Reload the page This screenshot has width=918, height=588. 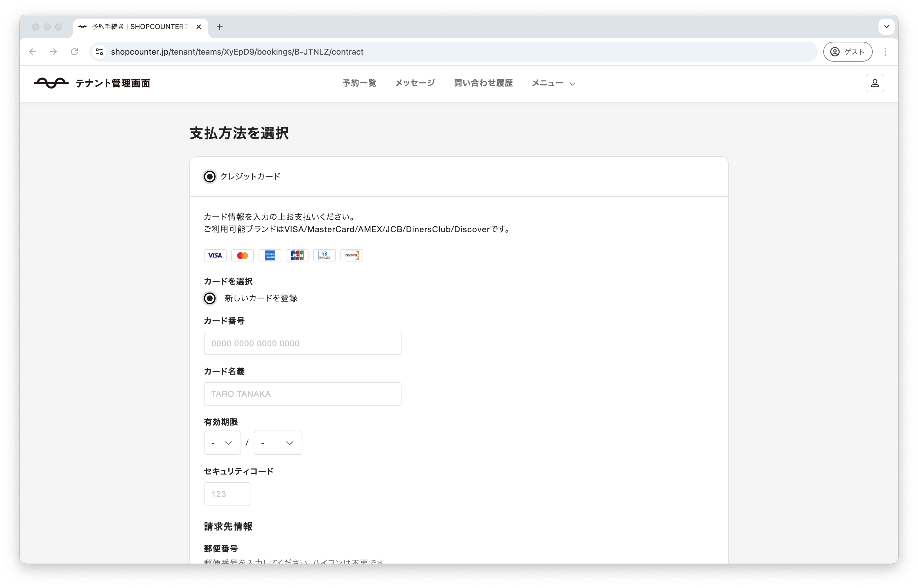74,51
